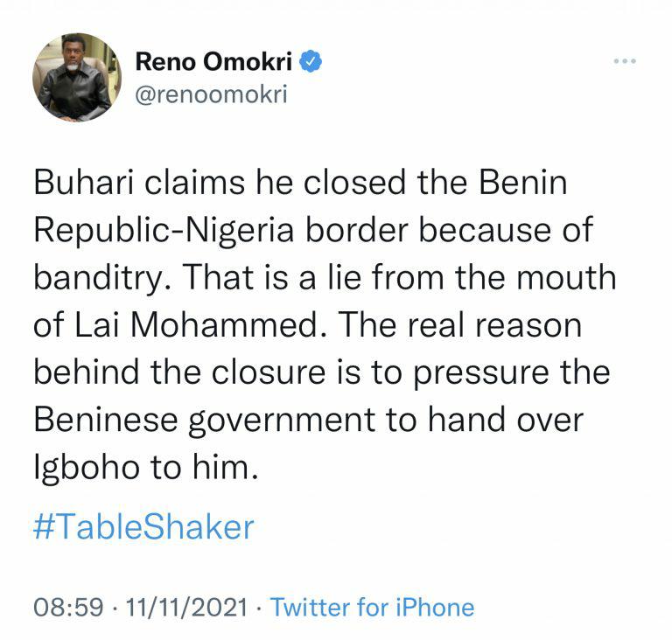Click the 11/11/2021 tweet date
672x640 pixels.
pos(186,607)
